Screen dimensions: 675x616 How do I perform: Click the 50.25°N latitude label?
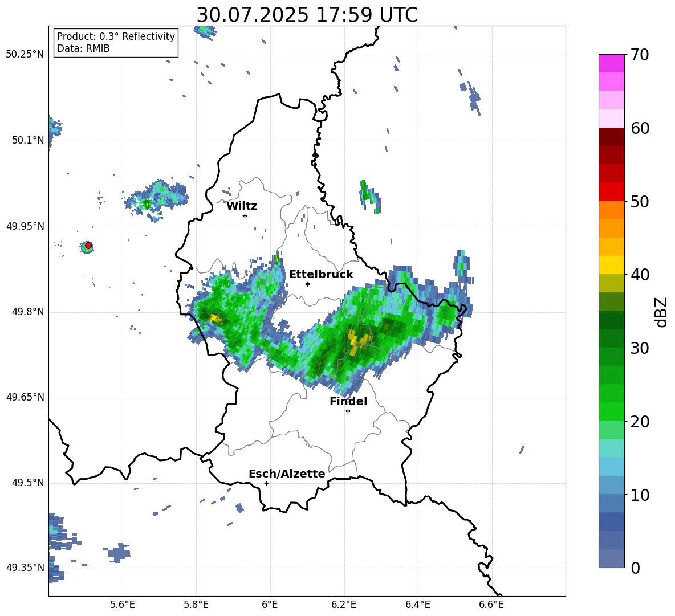pos(25,55)
